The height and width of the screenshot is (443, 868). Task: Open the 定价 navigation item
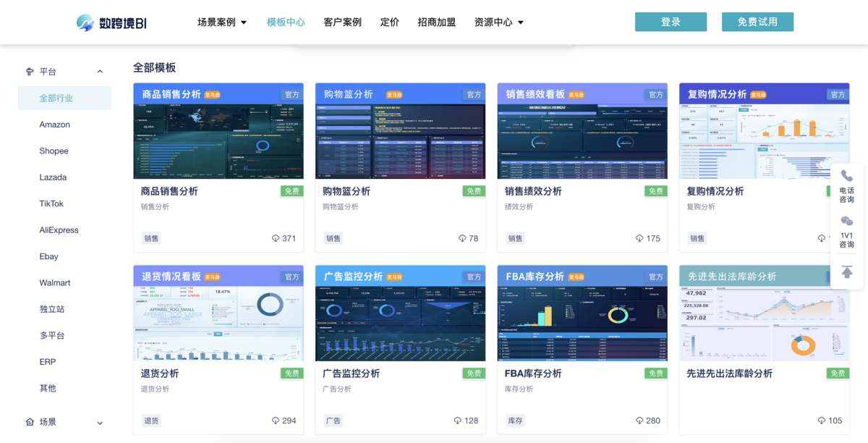point(390,22)
